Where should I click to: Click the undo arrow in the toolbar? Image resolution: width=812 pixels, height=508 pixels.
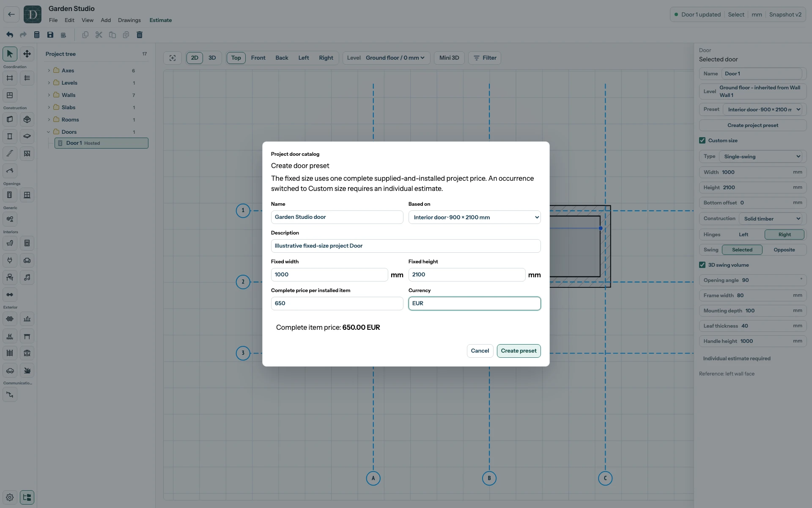point(10,35)
